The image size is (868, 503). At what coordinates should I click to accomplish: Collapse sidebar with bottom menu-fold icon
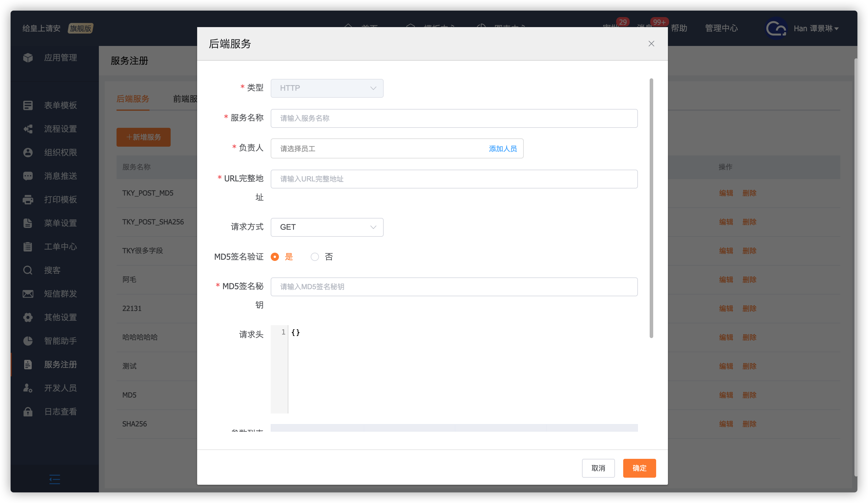click(x=54, y=479)
